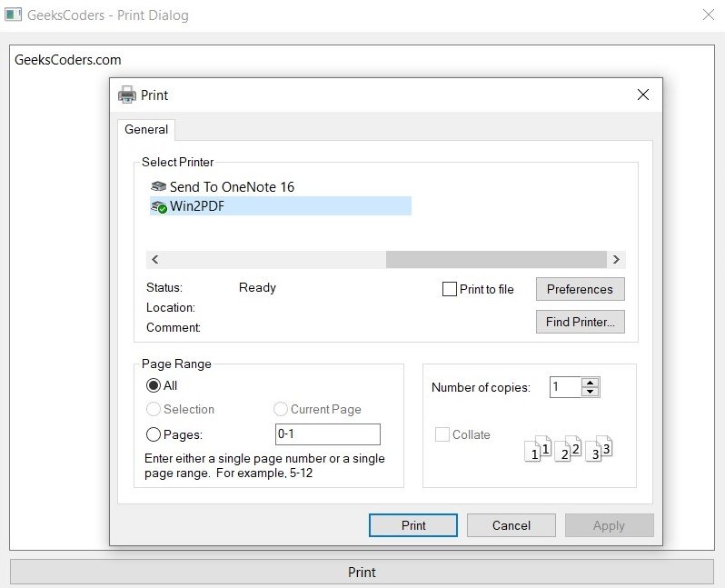Click the printer list right scroll arrow
This screenshot has height=588, width=725.
tap(616, 260)
